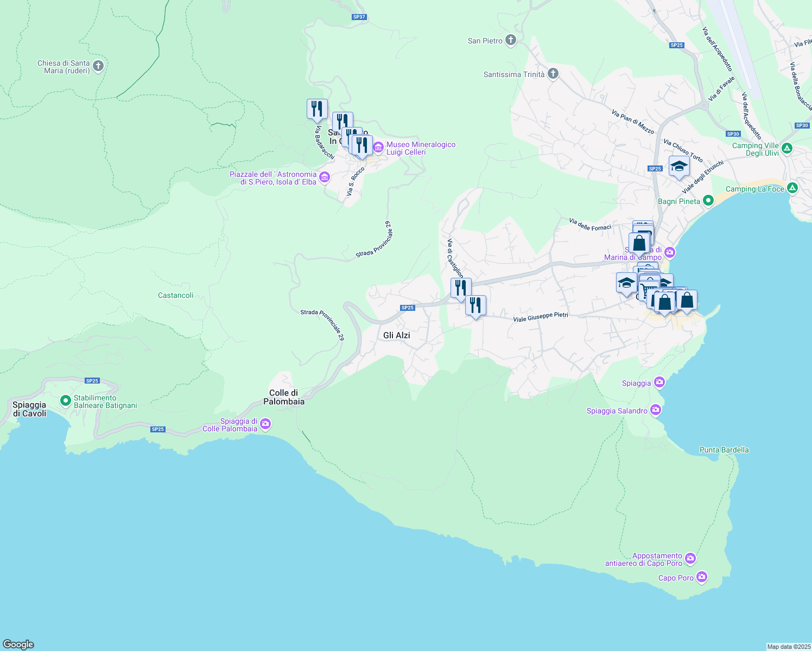Click the Via Pian di Mezzo label
This screenshot has width=812, height=651.
click(633, 122)
